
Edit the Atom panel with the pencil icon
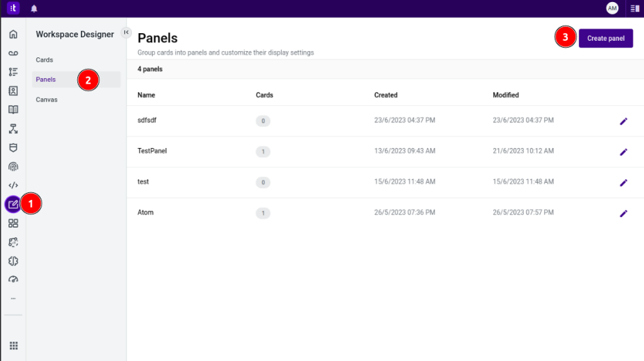pyautogui.click(x=623, y=214)
